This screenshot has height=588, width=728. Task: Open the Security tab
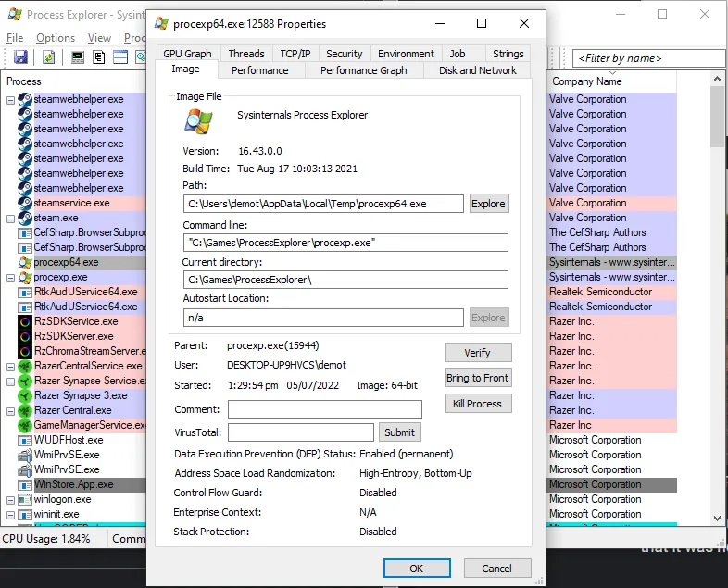344,54
